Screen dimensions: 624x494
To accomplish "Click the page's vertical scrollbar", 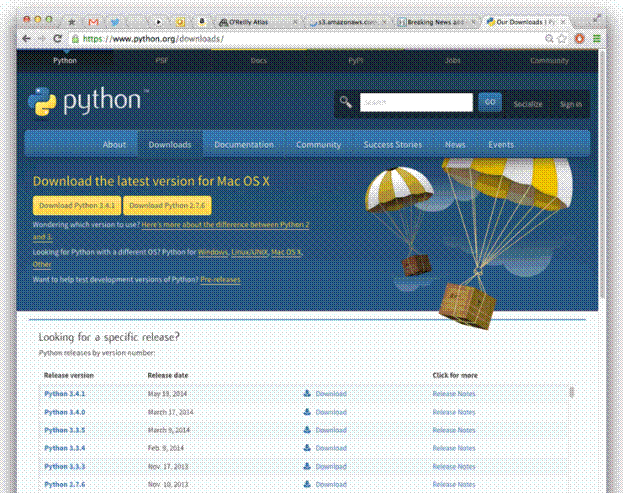I will (x=602, y=175).
